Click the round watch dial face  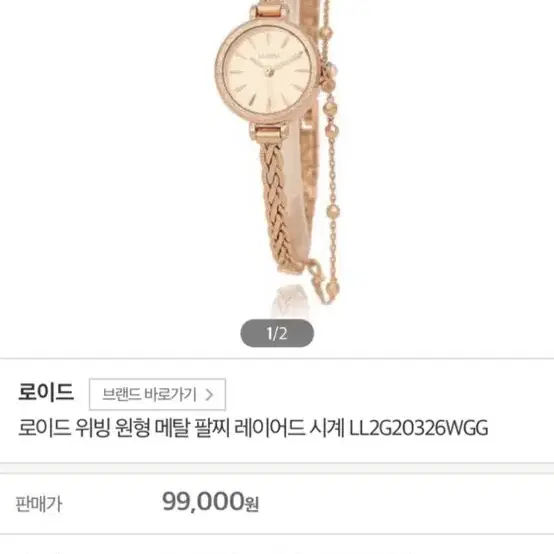click(267, 72)
